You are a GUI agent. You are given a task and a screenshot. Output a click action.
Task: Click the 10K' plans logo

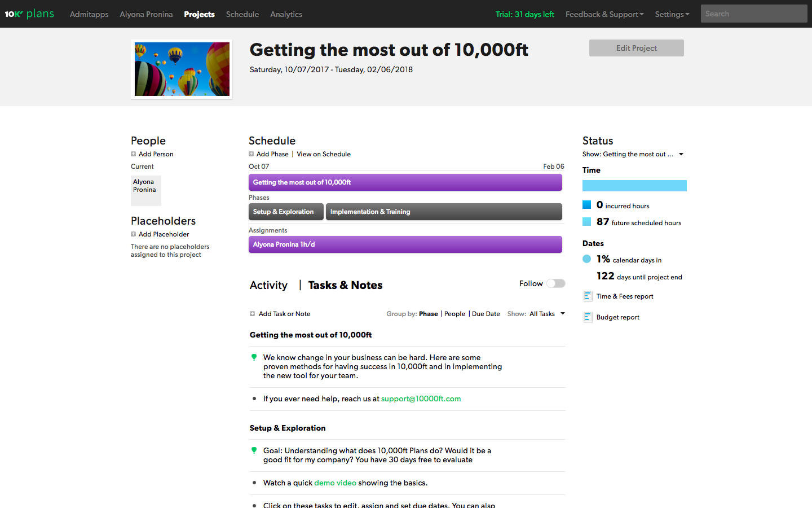pos(29,14)
